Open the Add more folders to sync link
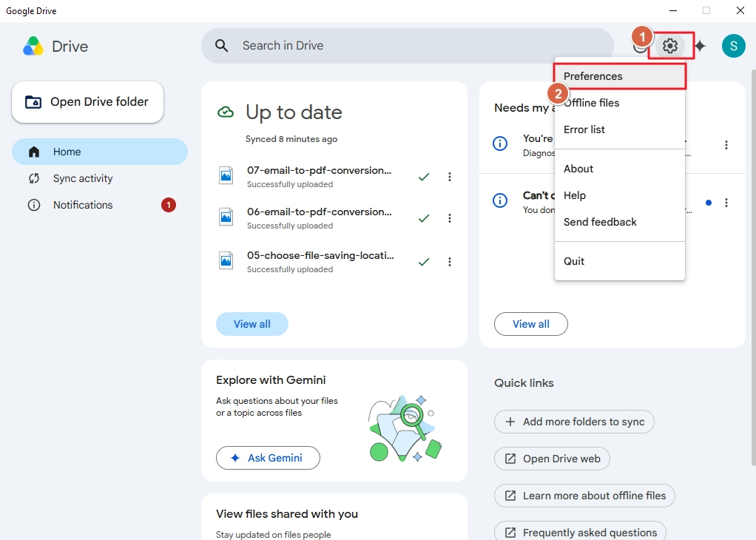 tap(574, 422)
